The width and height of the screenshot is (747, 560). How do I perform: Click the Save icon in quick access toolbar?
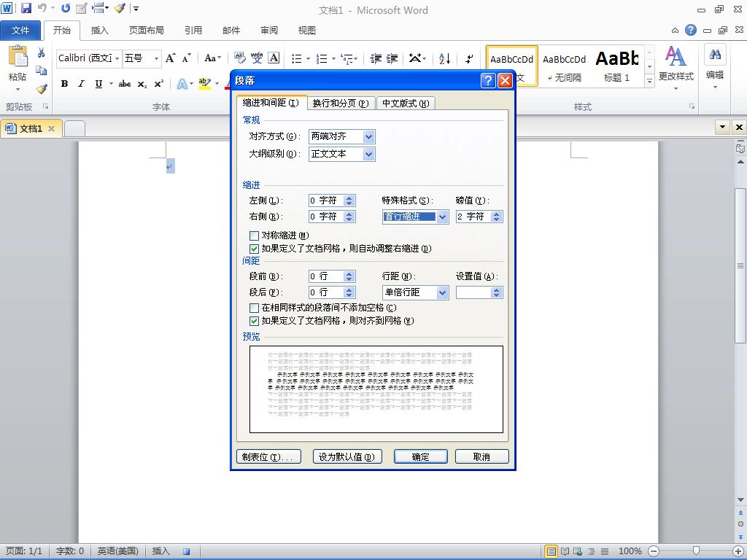point(26,9)
